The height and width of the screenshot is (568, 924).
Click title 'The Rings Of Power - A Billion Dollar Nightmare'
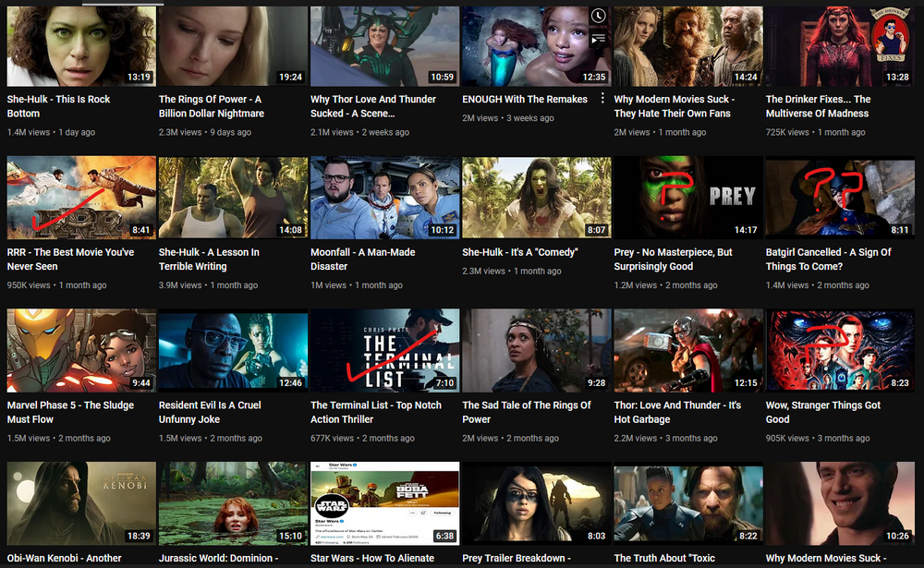pos(212,106)
